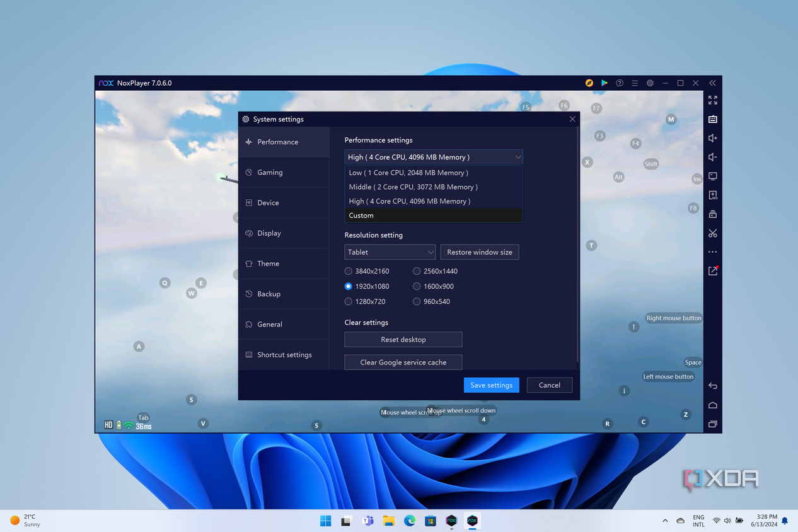Open keyboard mapping tool in sidebar
Viewport: 798px width, 532px height.
(712, 119)
